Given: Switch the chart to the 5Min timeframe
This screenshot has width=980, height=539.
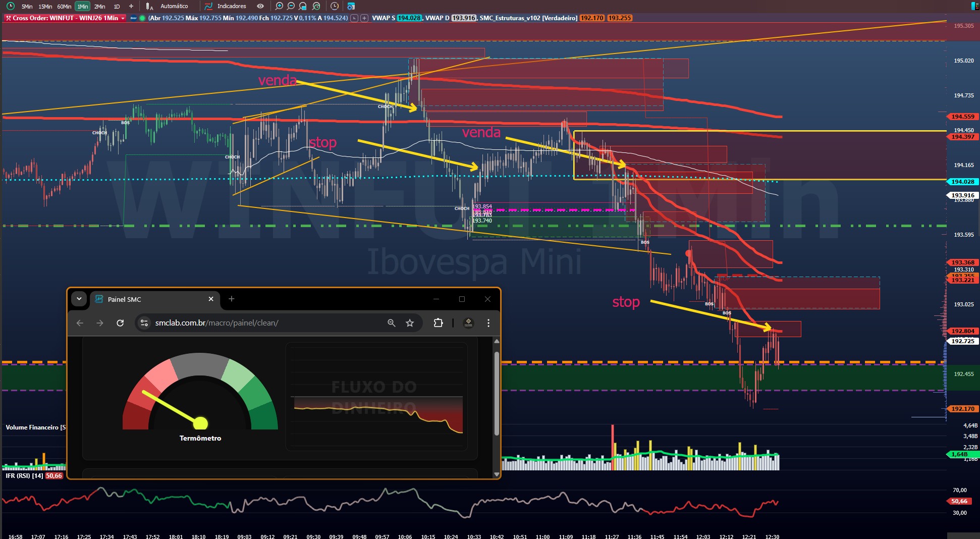Looking at the screenshot, I should click(27, 7).
